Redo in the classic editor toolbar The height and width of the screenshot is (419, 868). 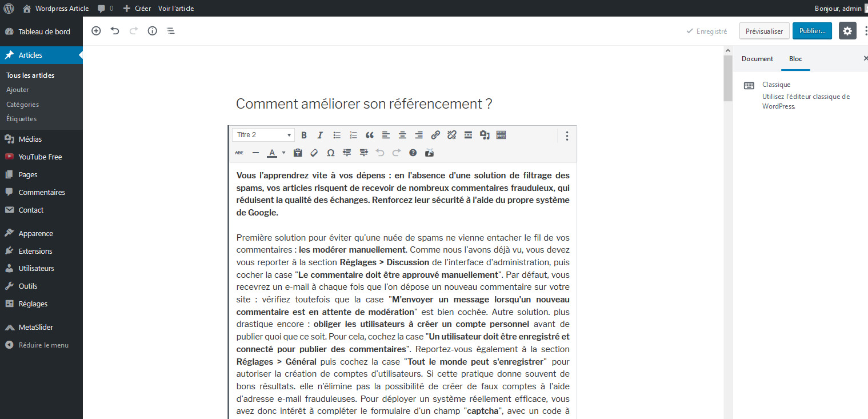397,153
